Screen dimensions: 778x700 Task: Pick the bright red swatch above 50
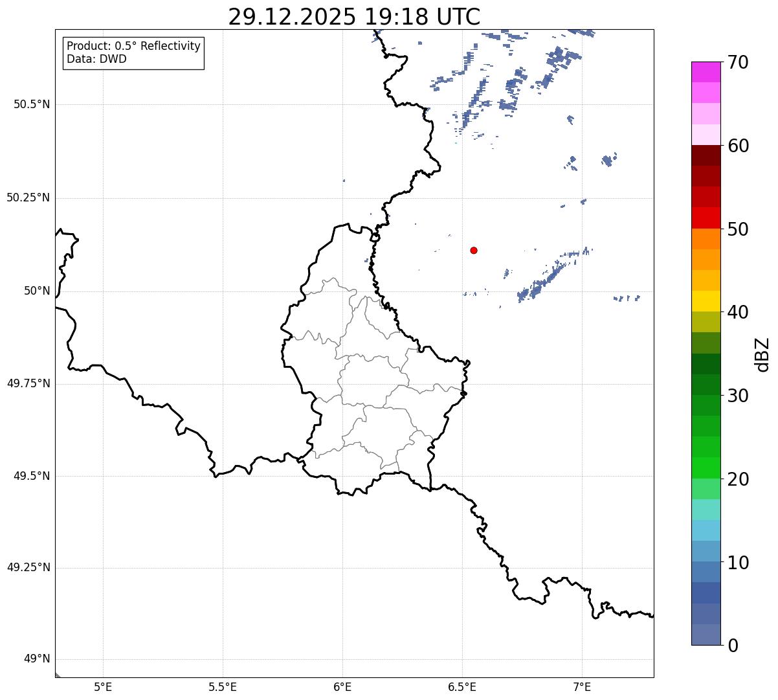click(x=706, y=218)
